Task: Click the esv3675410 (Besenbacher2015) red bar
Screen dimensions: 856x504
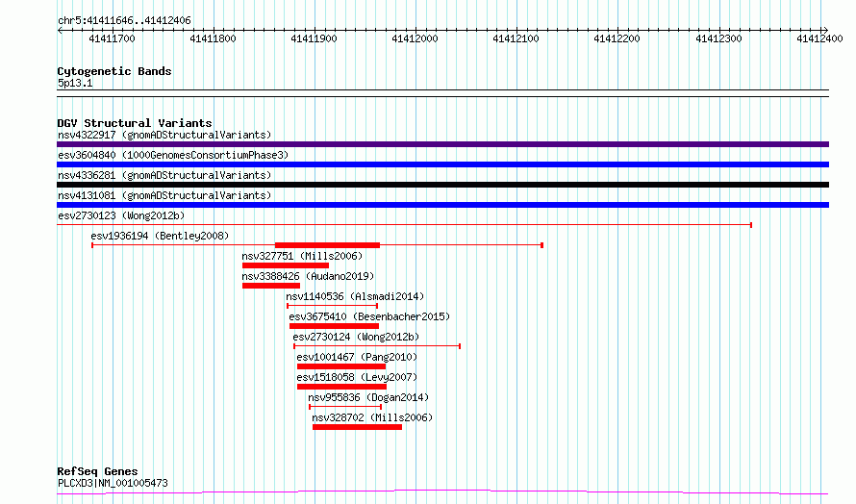Action: [334, 326]
